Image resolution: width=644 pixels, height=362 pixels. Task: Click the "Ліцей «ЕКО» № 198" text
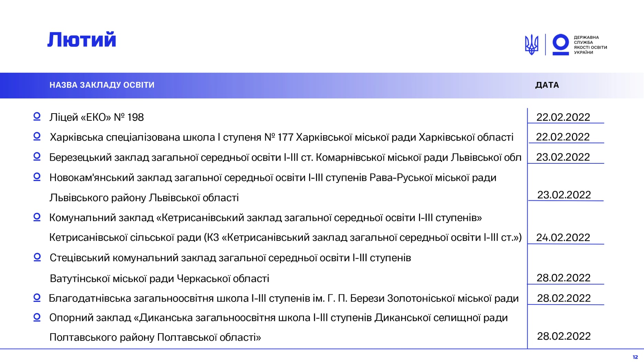97,117
